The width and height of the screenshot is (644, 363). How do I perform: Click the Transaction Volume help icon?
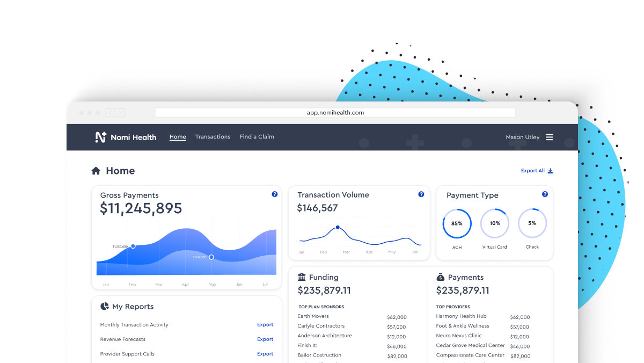[421, 194]
